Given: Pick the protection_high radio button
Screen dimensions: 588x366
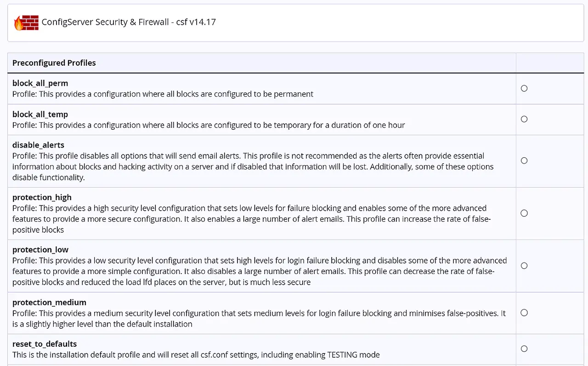Looking at the screenshot, I should coord(524,213).
